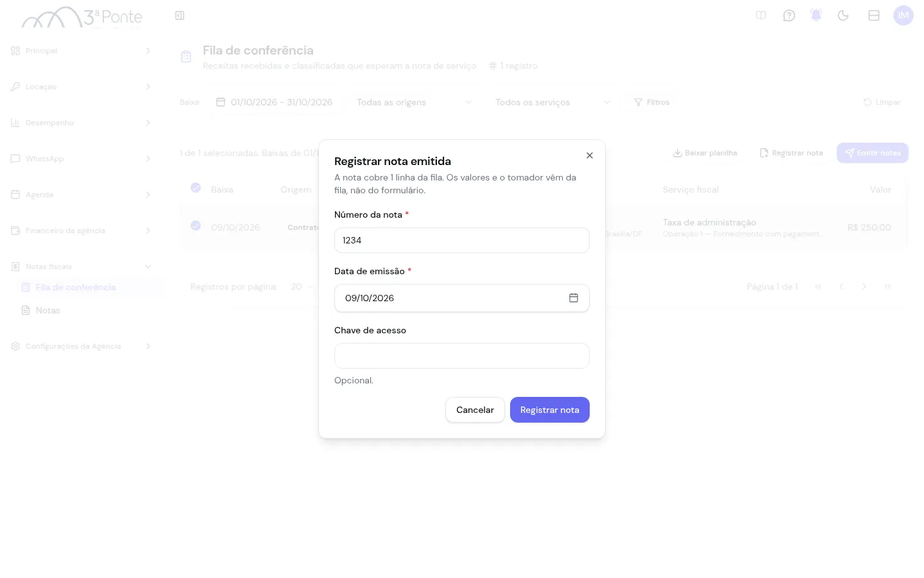
Task: Expand Configurações da Agência menu
Action: pyautogui.click(x=81, y=346)
